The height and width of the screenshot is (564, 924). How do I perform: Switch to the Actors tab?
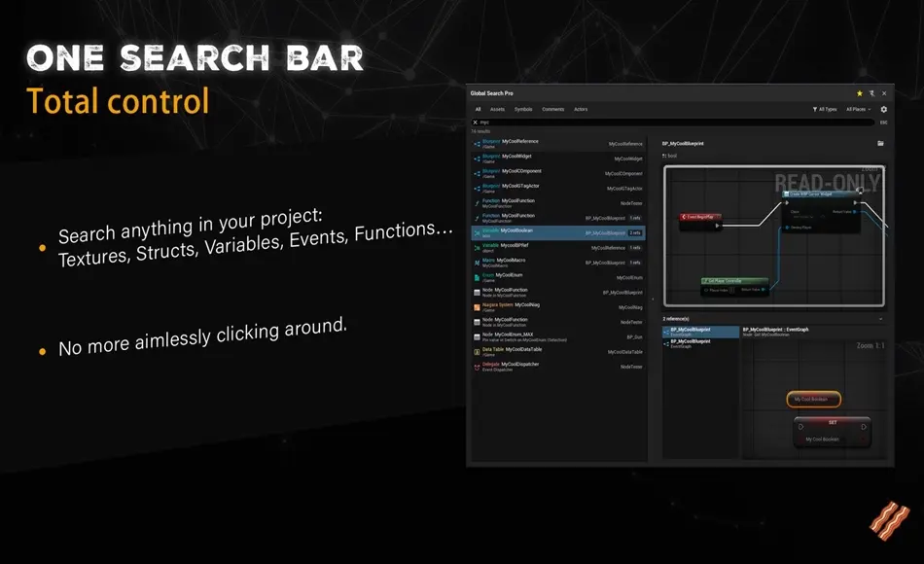(x=581, y=109)
